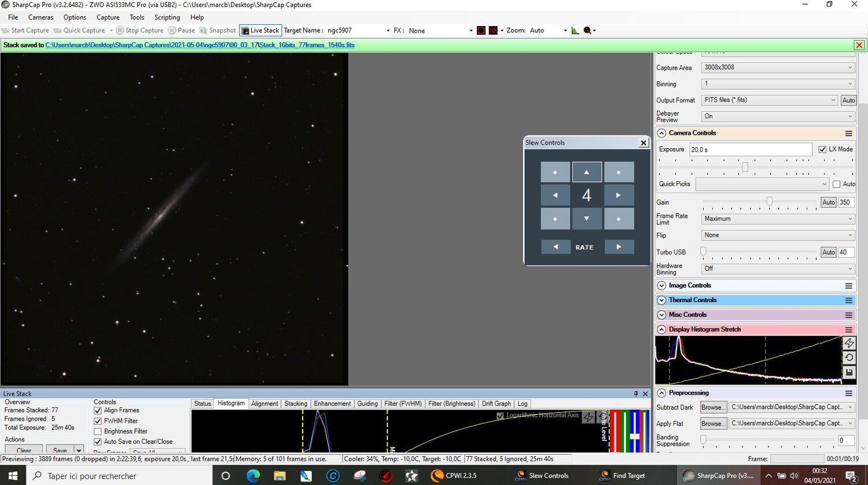The image size is (868, 485).
Task: Switch to the Drift Graph tab
Action: tap(496, 403)
